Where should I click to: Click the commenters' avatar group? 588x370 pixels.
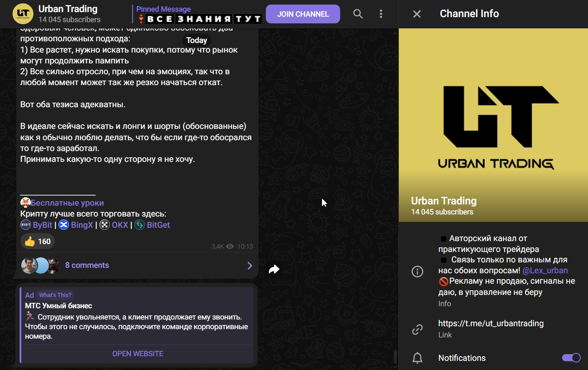pyautogui.click(x=41, y=266)
